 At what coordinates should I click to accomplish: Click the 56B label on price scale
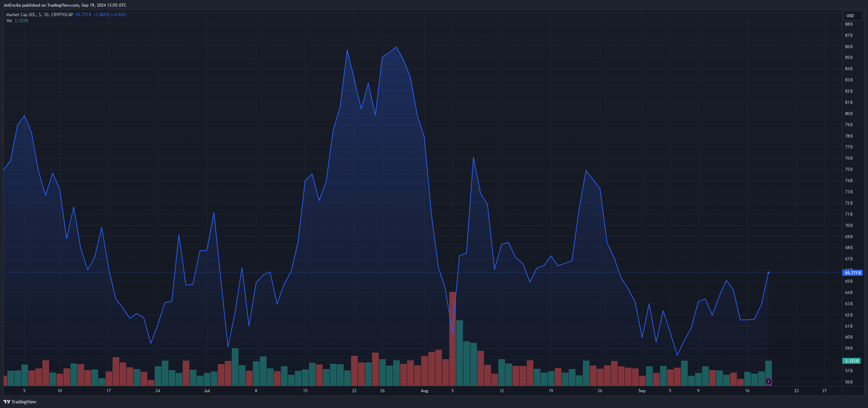click(x=849, y=382)
